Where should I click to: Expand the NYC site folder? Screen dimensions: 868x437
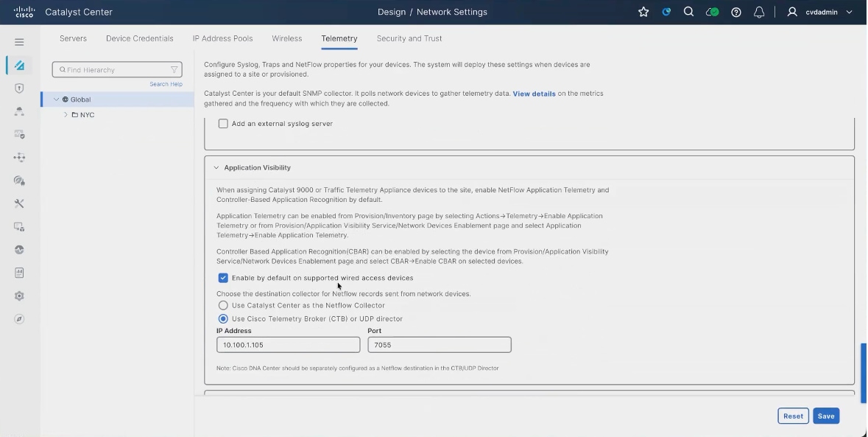66,115
